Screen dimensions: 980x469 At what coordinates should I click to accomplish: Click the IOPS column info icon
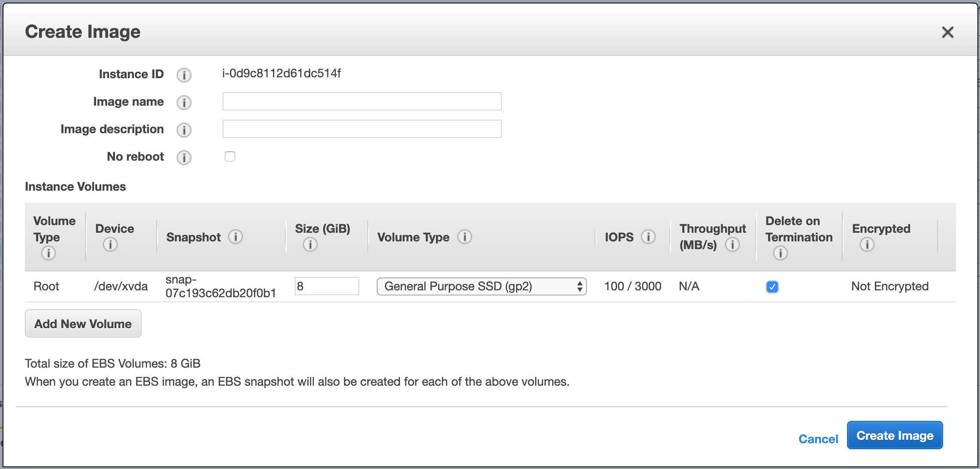pos(648,237)
